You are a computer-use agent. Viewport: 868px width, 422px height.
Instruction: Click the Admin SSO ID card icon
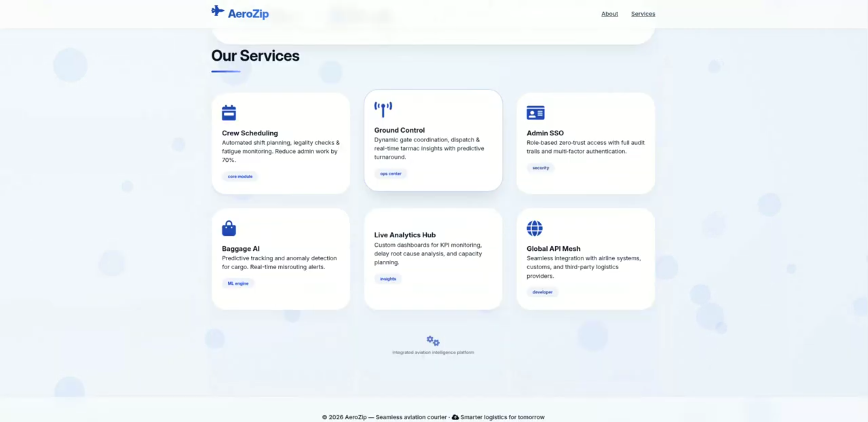point(536,113)
